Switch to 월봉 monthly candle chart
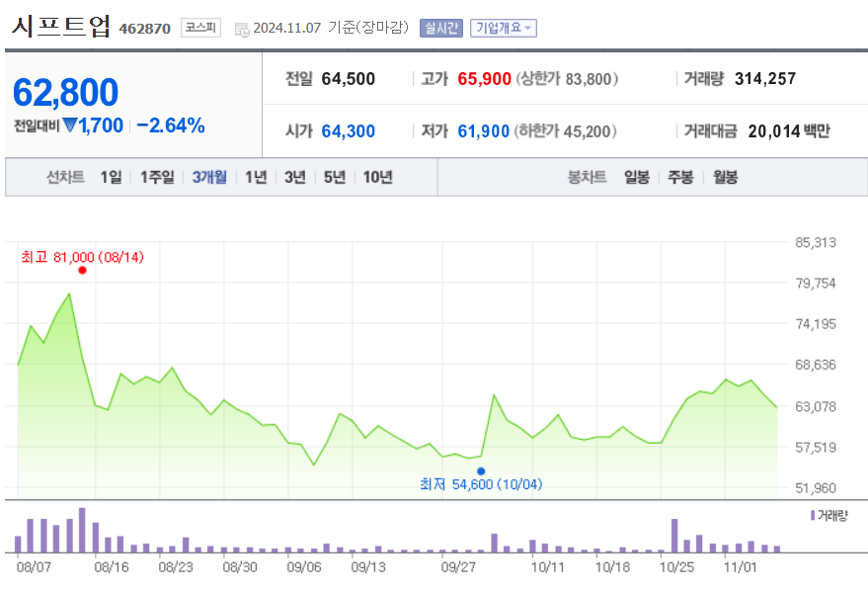 click(725, 177)
